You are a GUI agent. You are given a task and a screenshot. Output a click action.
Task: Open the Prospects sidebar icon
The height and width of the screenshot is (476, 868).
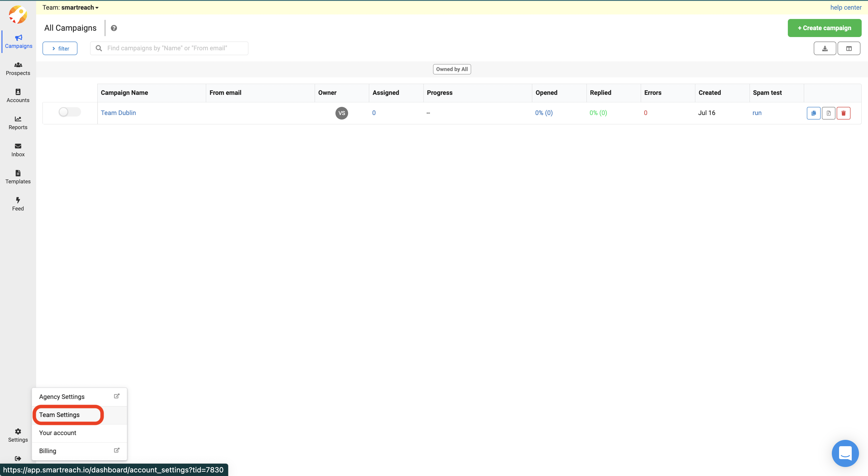click(x=18, y=69)
